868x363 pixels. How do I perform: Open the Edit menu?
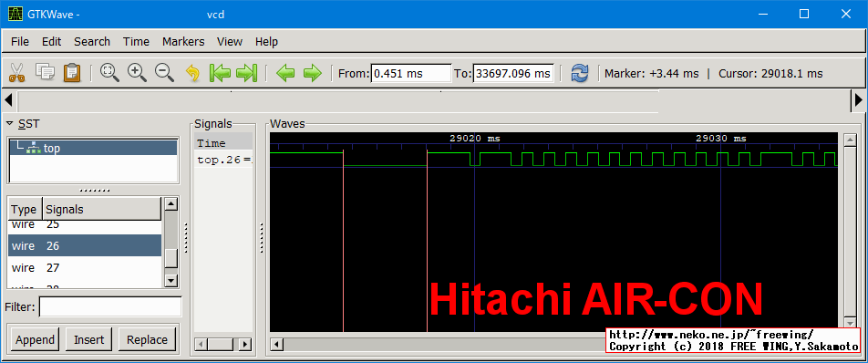(x=51, y=42)
